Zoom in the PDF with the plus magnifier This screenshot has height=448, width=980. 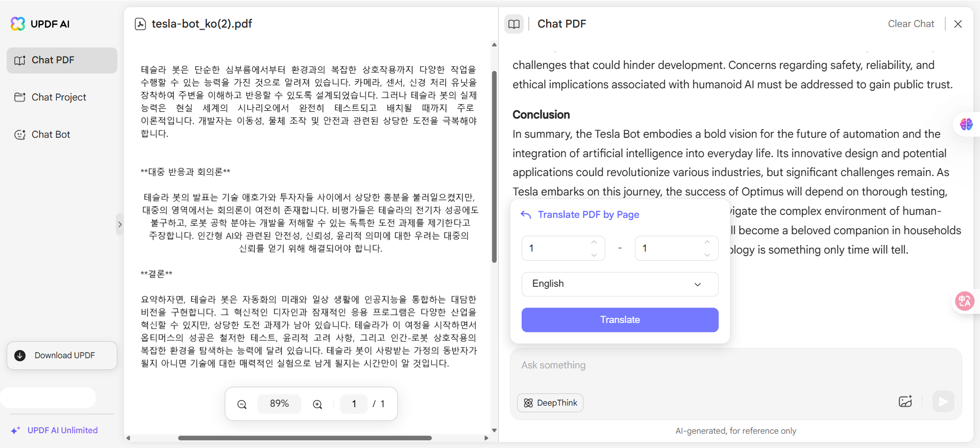point(317,404)
